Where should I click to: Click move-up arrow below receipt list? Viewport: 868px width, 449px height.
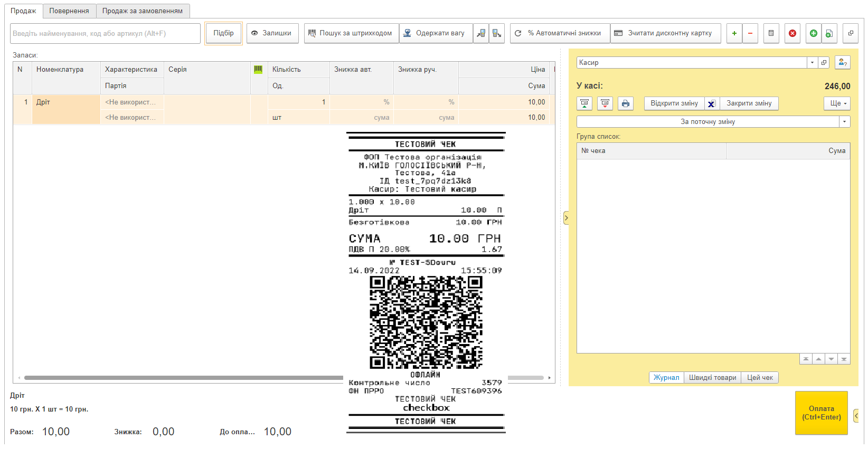818,359
